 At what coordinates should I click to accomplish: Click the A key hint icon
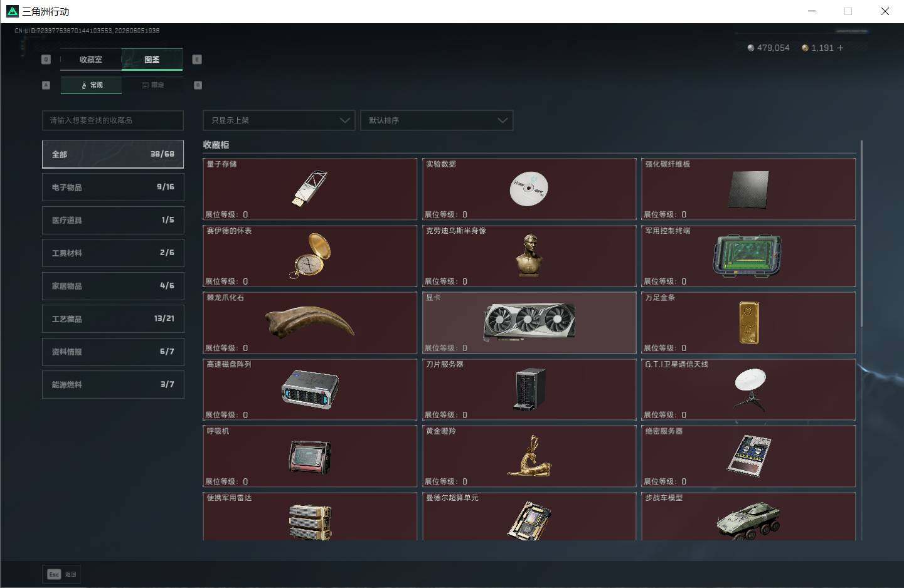(x=46, y=85)
